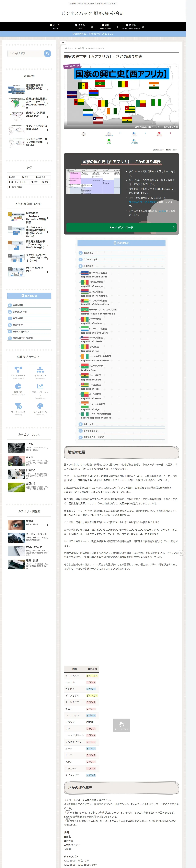196x868 pixels.
Task: Bookmark the article with Hatena (はてブ)
Action: click(134, 134)
